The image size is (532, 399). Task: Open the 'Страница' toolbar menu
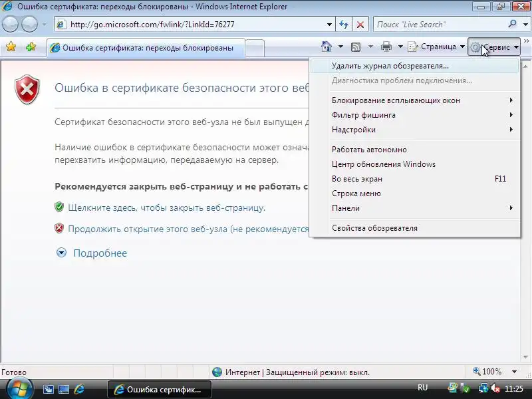(x=436, y=47)
